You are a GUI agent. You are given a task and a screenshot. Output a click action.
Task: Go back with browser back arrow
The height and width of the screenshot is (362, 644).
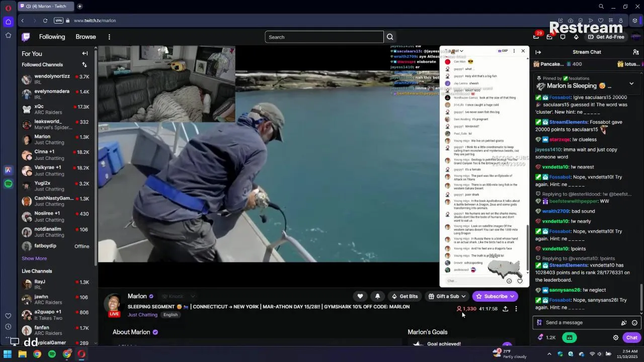click(23, 21)
